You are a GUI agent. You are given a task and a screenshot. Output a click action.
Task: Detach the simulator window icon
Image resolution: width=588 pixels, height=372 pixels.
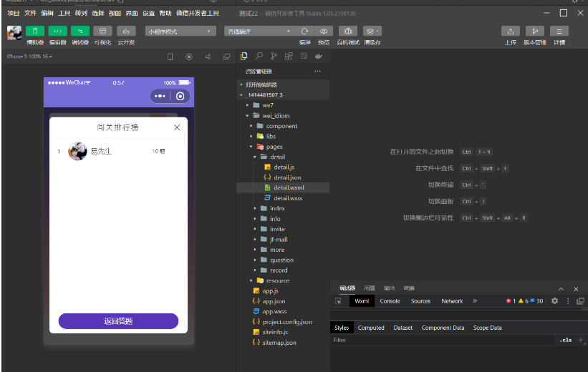pos(226,57)
